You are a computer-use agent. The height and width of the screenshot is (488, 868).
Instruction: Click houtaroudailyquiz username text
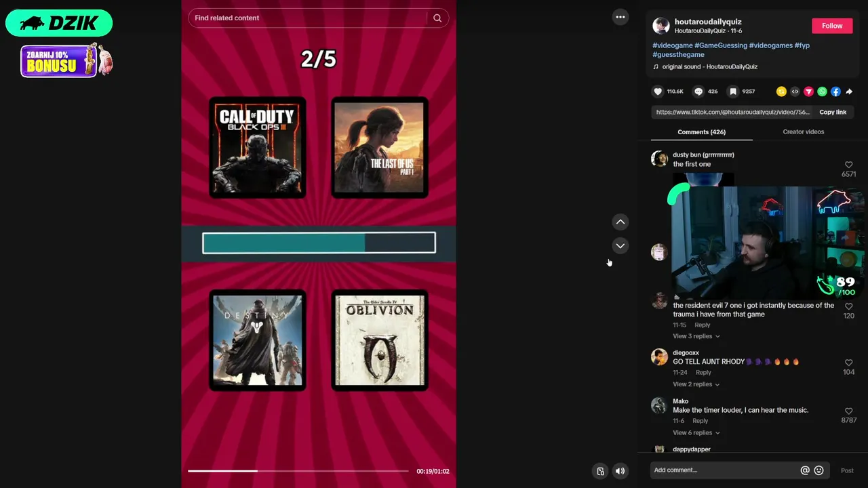[x=708, y=22]
